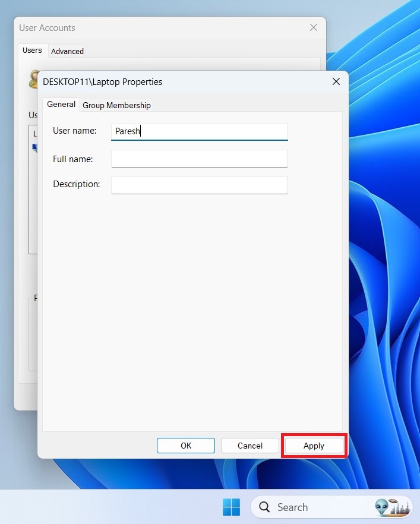The image size is (420, 524).
Task: Switch to the Users tab
Action: coord(32,50)
